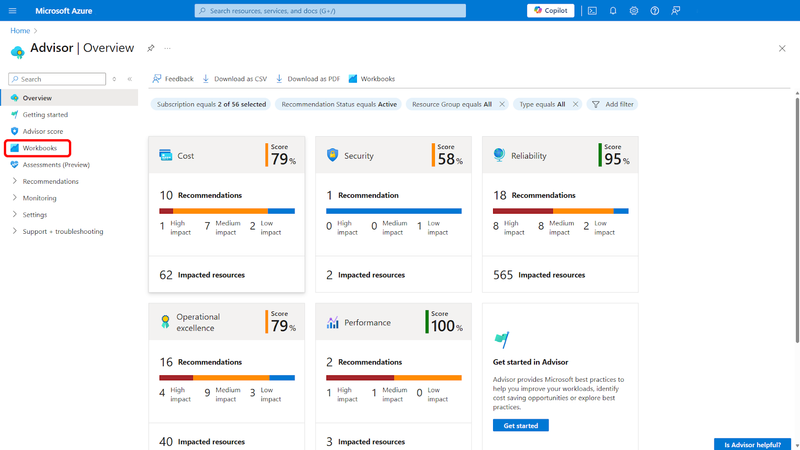Remove the Type filter

[x=576, y=104]
